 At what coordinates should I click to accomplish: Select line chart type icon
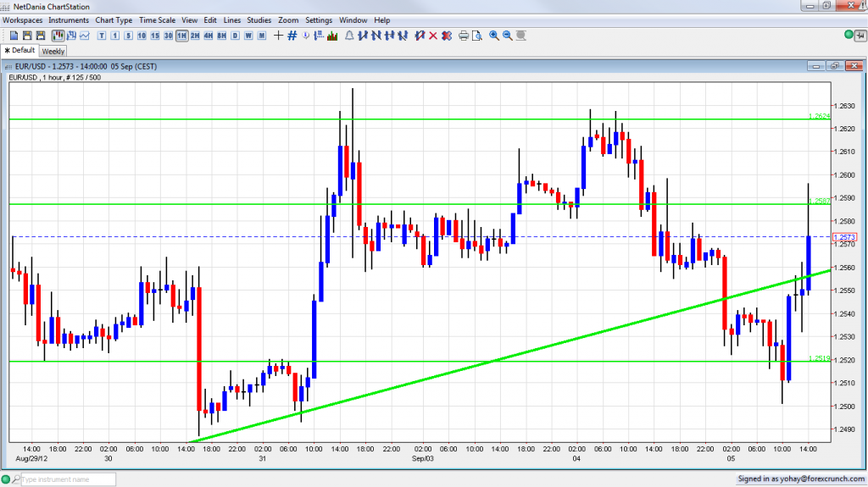pos(85,36)
